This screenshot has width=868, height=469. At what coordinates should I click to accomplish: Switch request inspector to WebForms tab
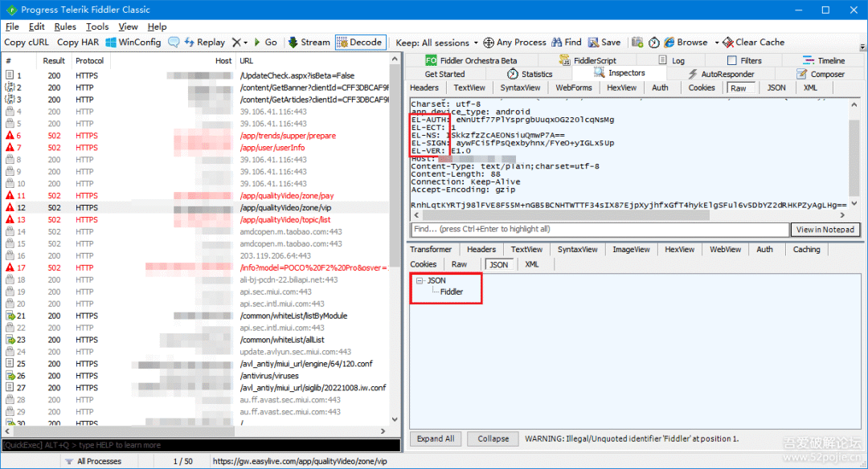[x=574, y=88]
